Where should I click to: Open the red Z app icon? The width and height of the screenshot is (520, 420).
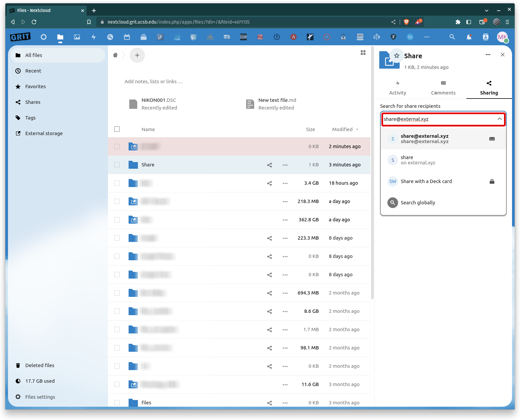click(260, 37)
